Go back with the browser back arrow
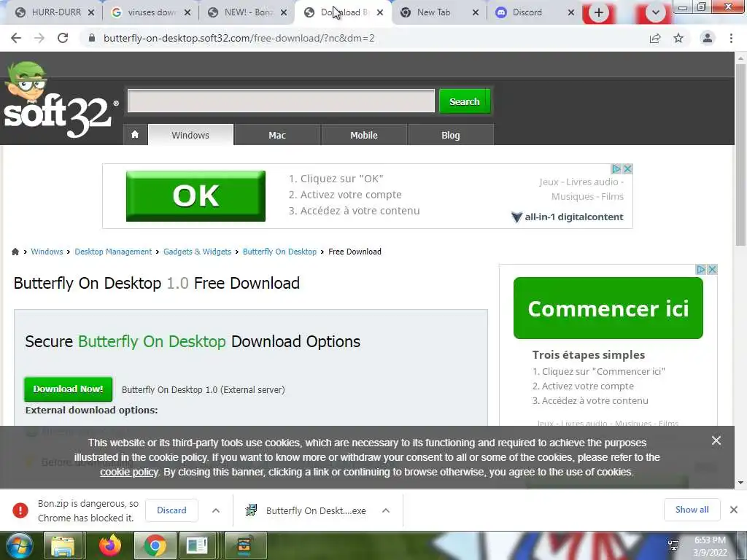 tap(16, 38)
